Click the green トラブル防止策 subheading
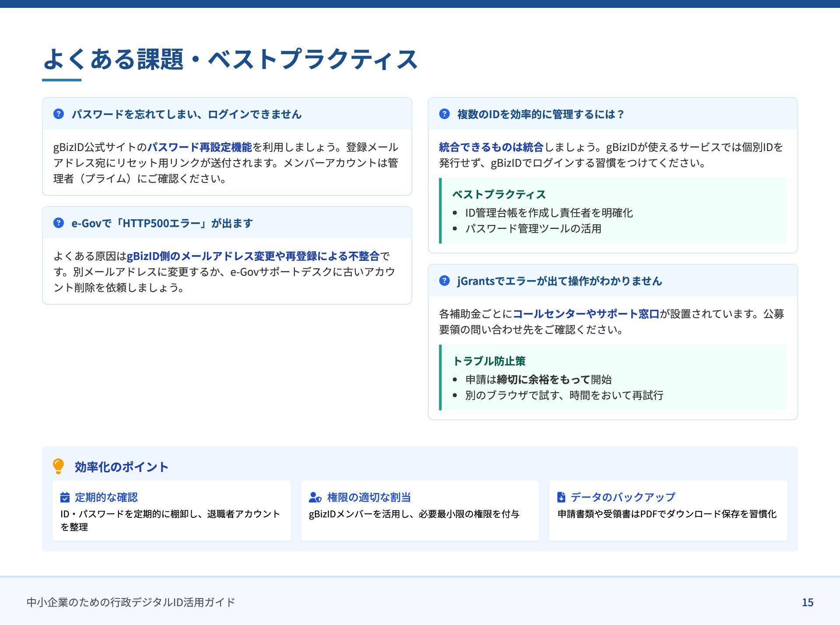This screenshot has height=625, width=840. click(489, 361)
